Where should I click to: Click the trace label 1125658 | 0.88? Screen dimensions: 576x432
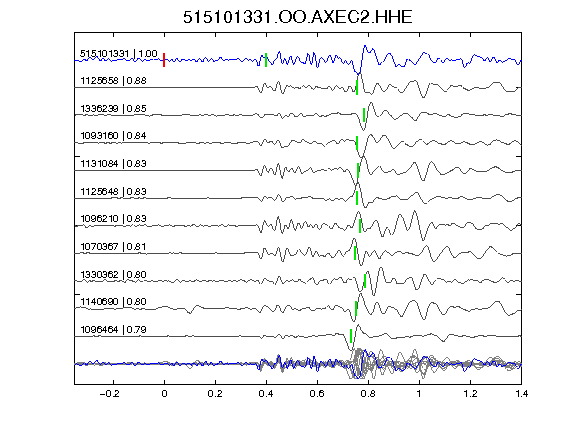(x=114, y=80)
